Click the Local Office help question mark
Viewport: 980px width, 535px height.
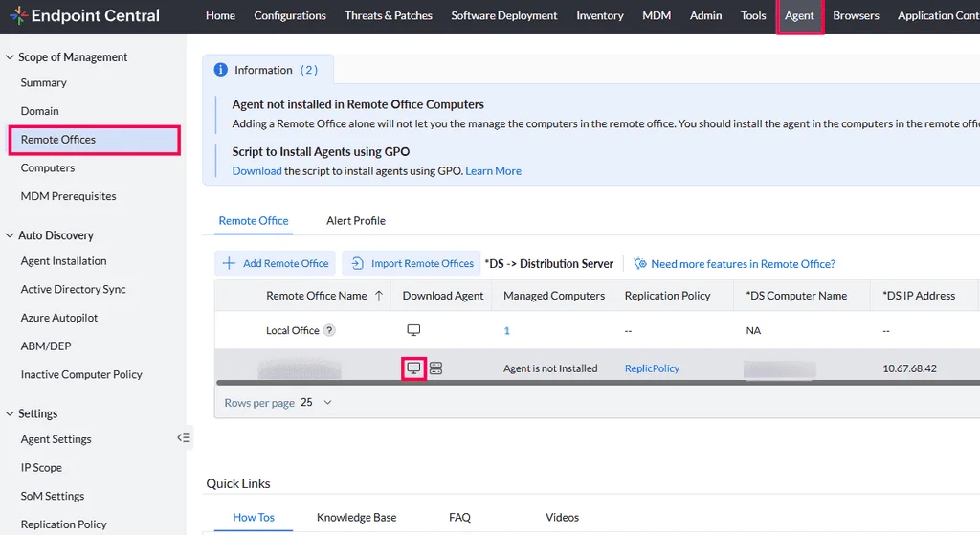click(329, 330)
